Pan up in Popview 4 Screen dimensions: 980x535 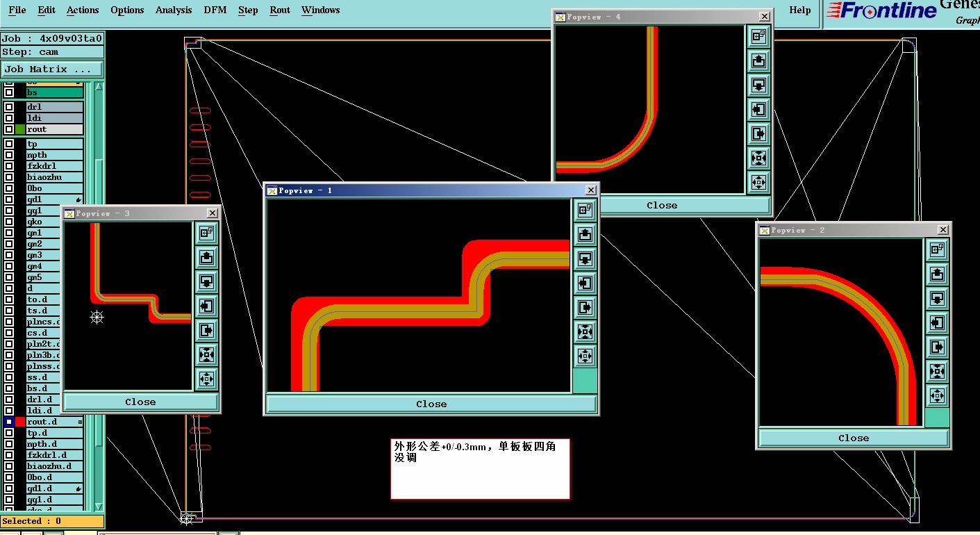click(x=758, y=61)
